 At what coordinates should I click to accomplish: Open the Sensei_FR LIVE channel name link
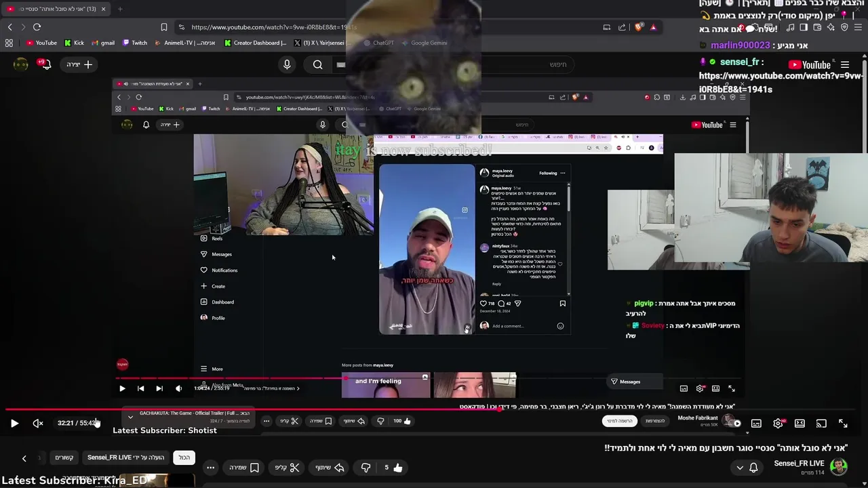coord(799,464)
